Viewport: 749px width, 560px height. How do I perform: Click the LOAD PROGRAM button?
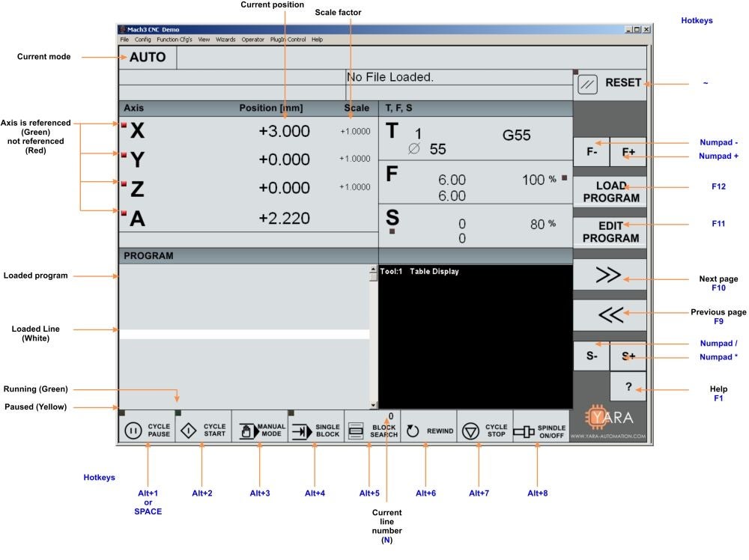[610, 192]
